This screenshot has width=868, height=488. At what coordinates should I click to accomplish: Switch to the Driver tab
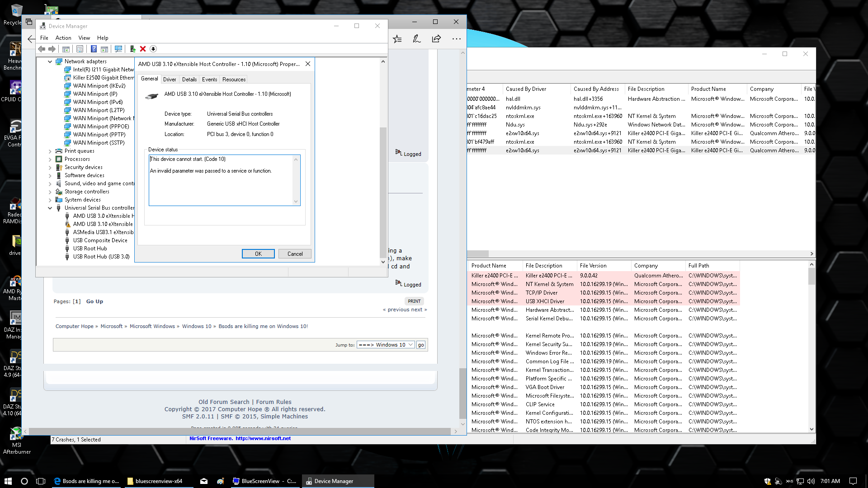170,80
